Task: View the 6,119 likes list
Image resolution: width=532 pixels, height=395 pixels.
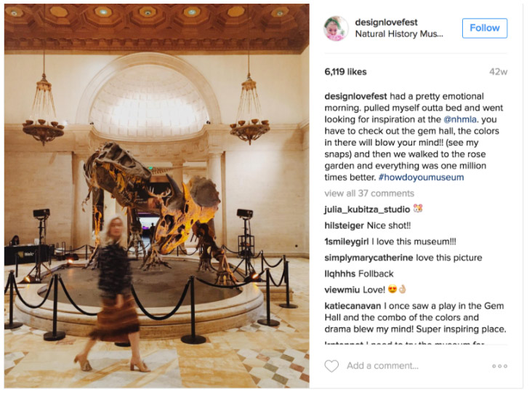Action: click(x=345, y=72)
